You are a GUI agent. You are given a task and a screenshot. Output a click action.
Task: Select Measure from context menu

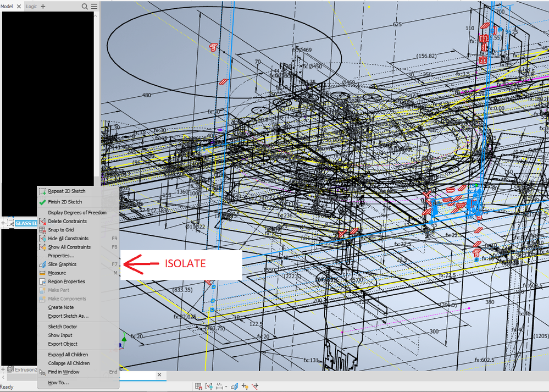[78, 273]
